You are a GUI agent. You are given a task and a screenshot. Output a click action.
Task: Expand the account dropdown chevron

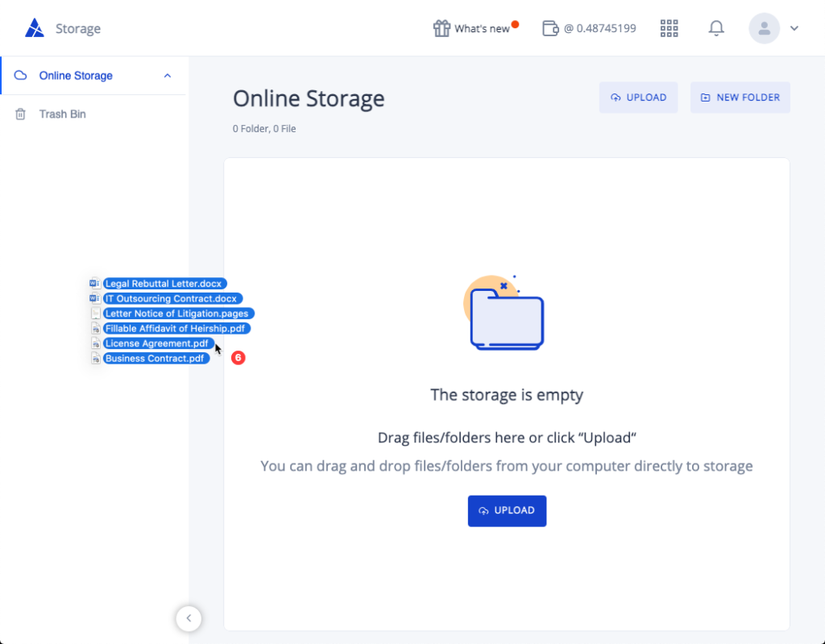point(794,28)
